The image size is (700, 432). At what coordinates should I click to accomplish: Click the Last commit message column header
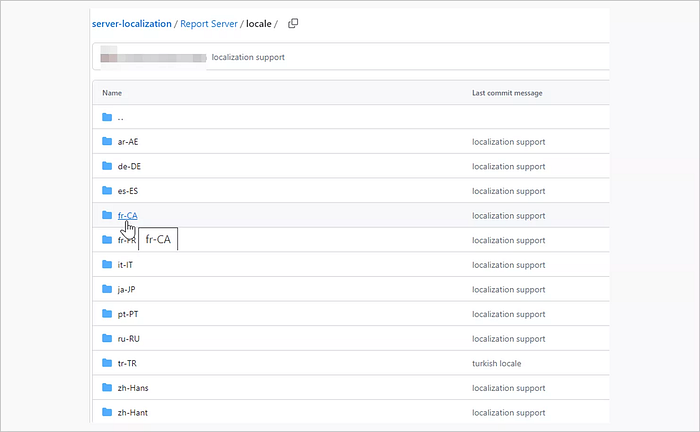(x=507, y=93)
